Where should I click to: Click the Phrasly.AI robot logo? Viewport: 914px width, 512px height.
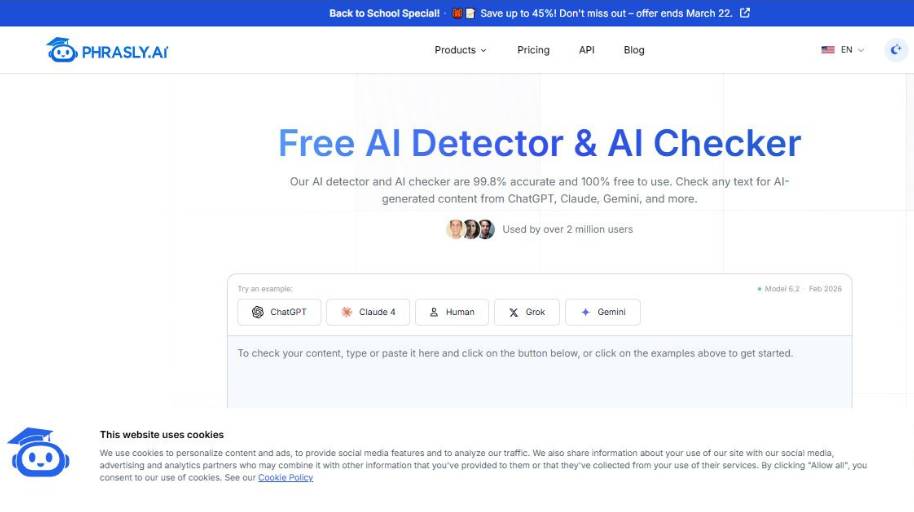[x=62, y=50]
